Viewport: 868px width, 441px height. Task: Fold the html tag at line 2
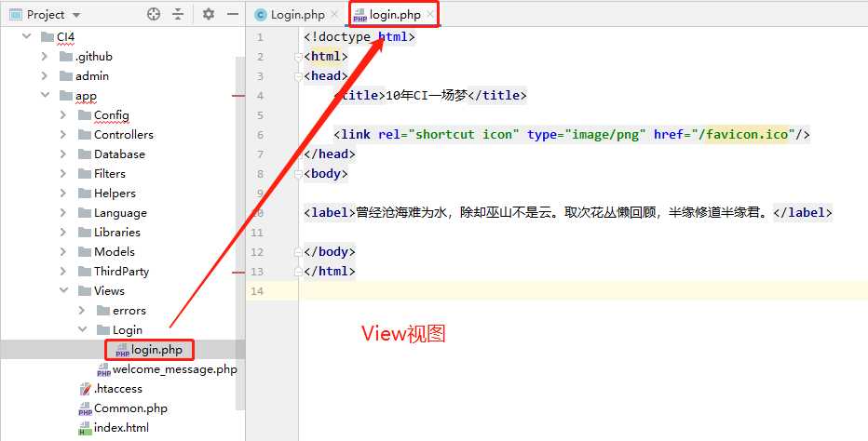(299, 57)
